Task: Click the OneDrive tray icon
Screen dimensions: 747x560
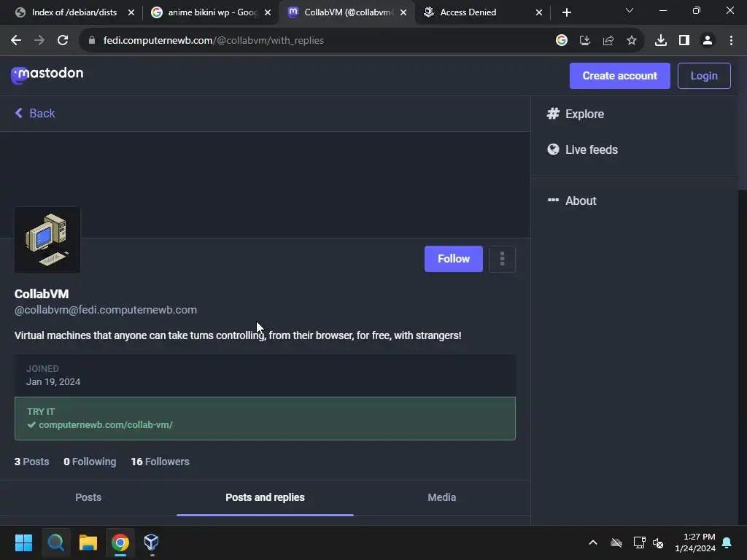Action: [616, 542]
